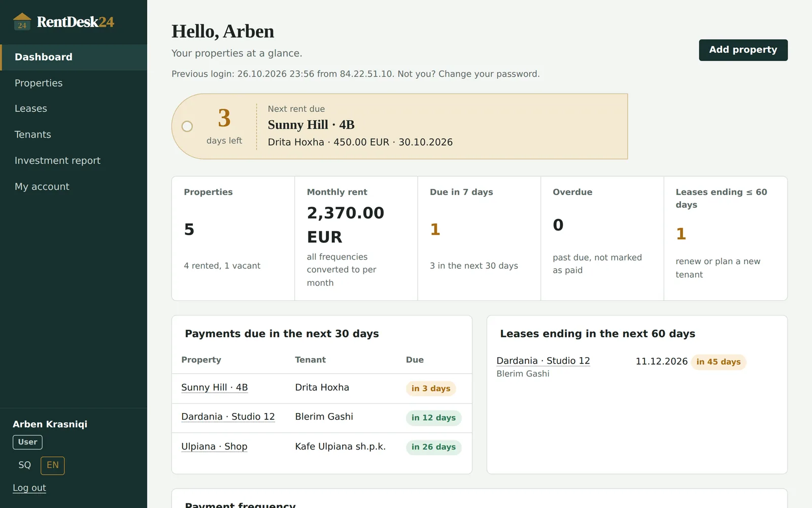The width and height of the screenshot is (812, 508).
Task: Open the Leases section
Action: pos(74,109)
